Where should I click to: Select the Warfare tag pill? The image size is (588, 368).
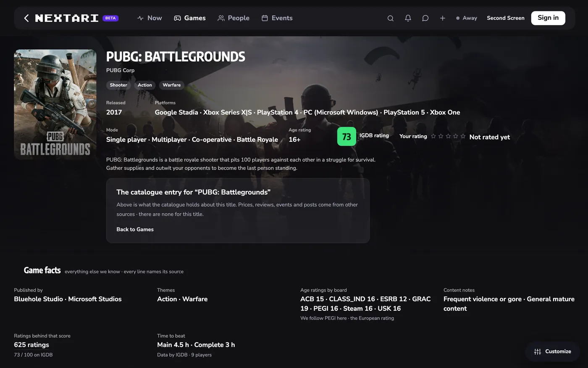click(172, 85)
